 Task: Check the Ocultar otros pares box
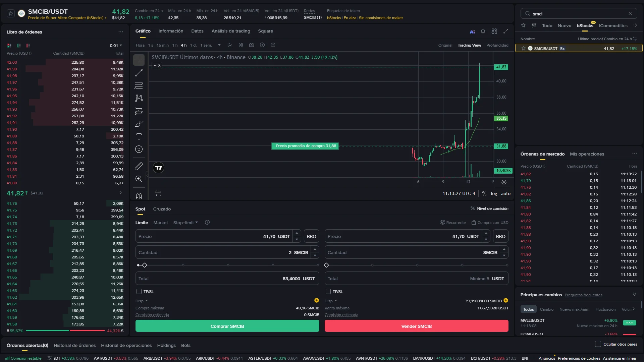pos(598,344)
